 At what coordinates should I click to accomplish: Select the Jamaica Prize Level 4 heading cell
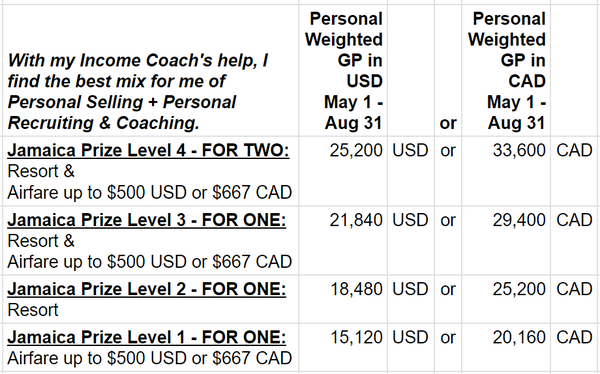tap(148, 150)
